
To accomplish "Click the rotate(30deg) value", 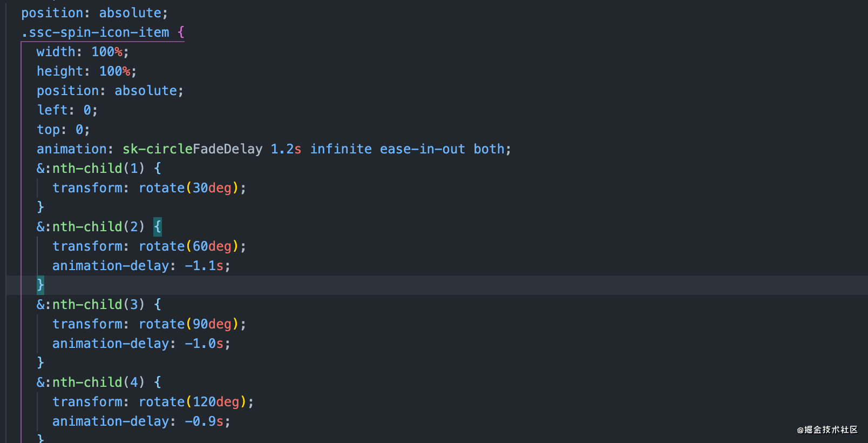I will [189, 188].
